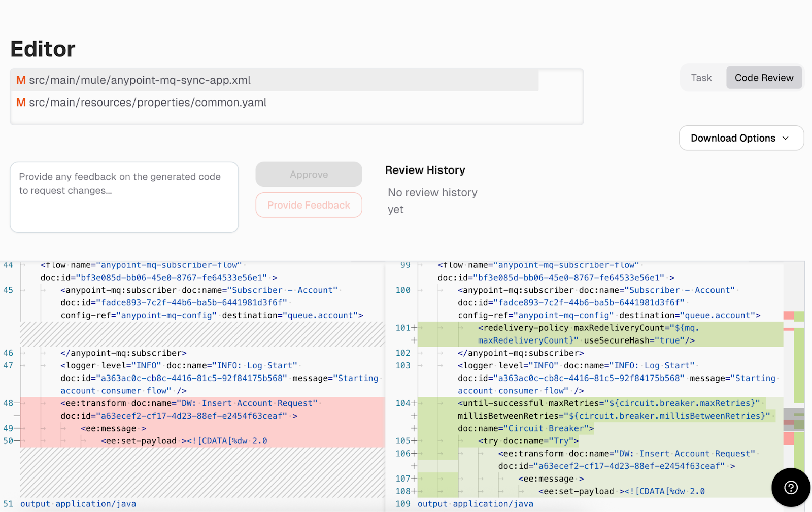Click the Editor page heading
Viewport: 812px width, 512px height.
tap(43, 49)
